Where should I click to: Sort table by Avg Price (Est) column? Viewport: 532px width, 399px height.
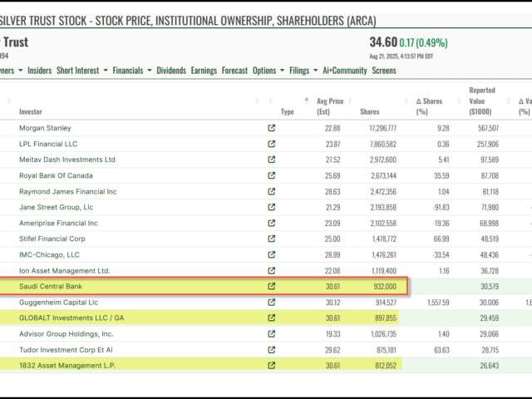coord(330,106)
